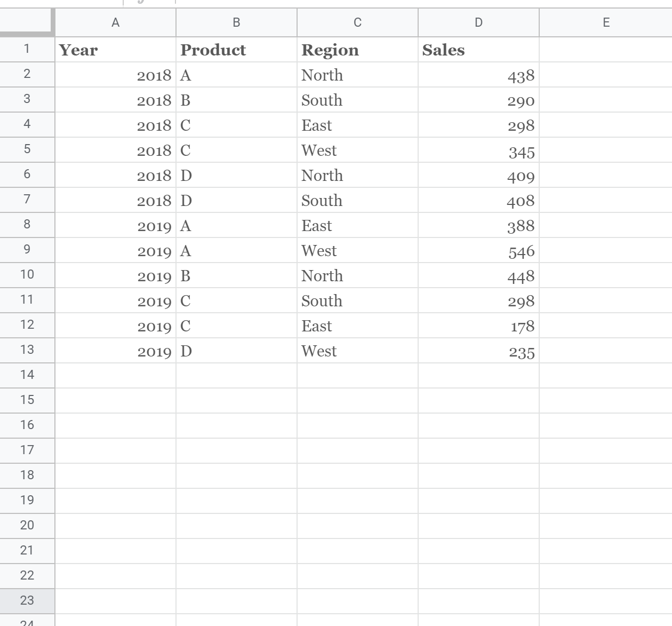Click the West cell in row 13
Image resolution: width=672 pixels, height=626 pixels.
point(357,351)
